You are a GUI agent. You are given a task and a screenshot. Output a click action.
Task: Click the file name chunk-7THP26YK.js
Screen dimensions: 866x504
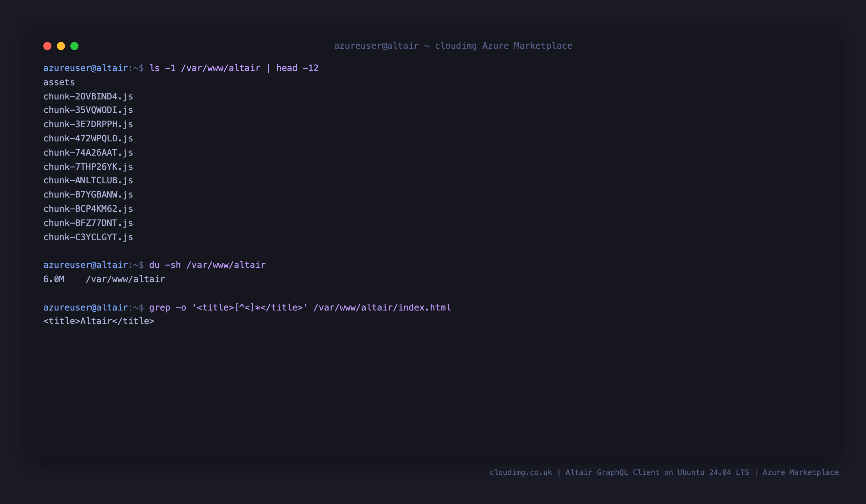tap(88, 167)
